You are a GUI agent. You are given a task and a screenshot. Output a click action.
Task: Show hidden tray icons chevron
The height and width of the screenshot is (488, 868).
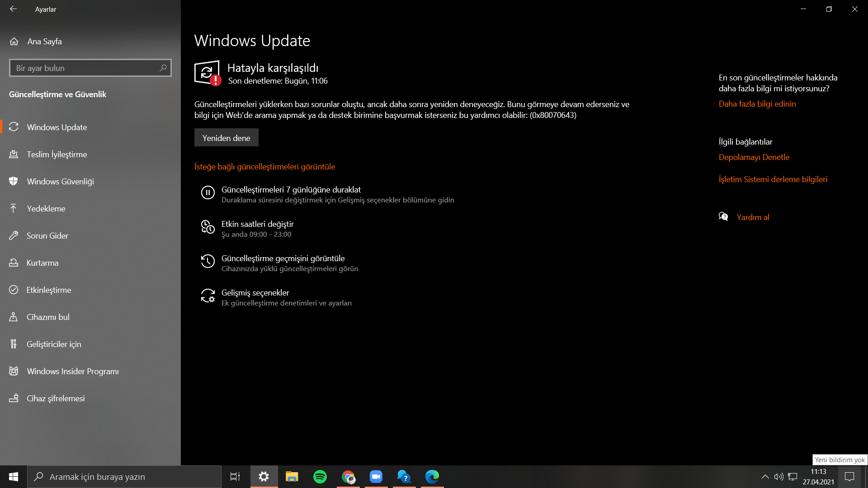pyautogui.click(x=765, y=477)
